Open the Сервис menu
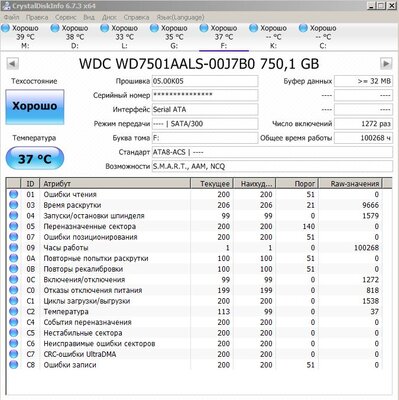 click(x=66, y=17)
